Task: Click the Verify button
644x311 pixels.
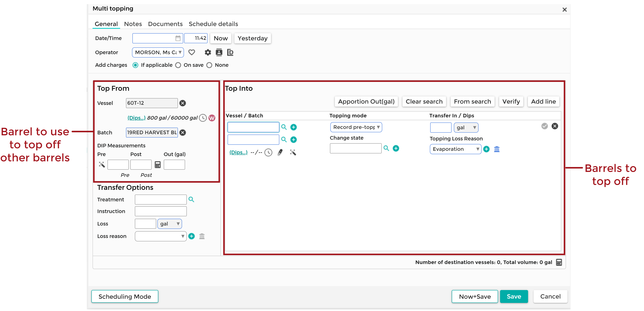Action: click(x=511, y=101)
